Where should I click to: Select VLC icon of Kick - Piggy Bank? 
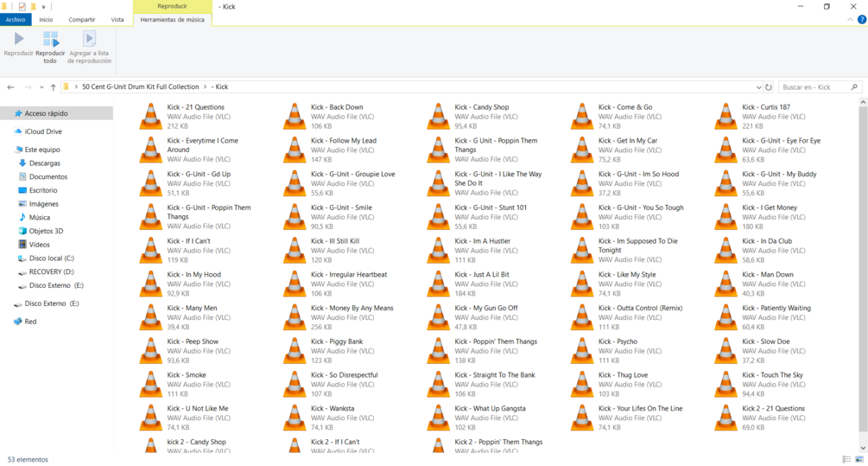(295, 351)
